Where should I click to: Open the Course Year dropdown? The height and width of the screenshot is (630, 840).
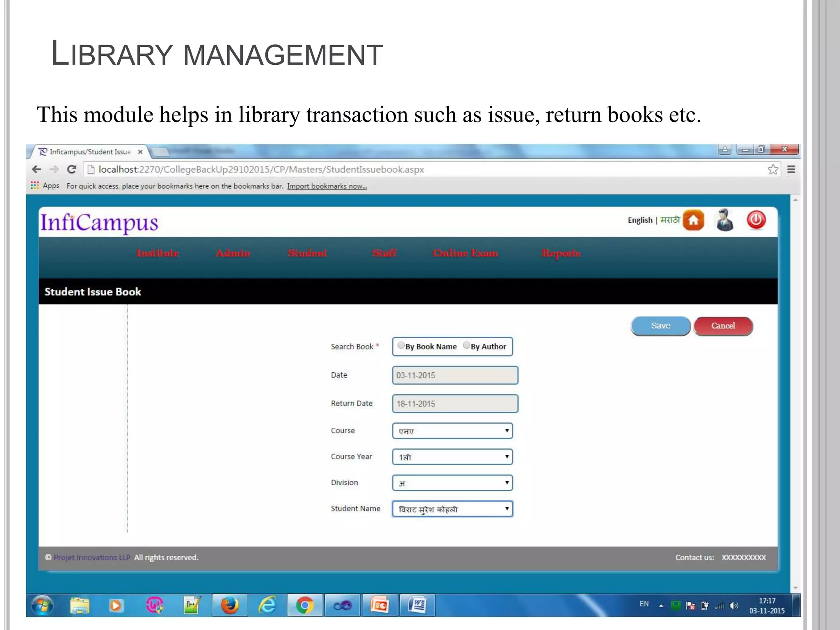pyautogui.click(x=452, y=457)
